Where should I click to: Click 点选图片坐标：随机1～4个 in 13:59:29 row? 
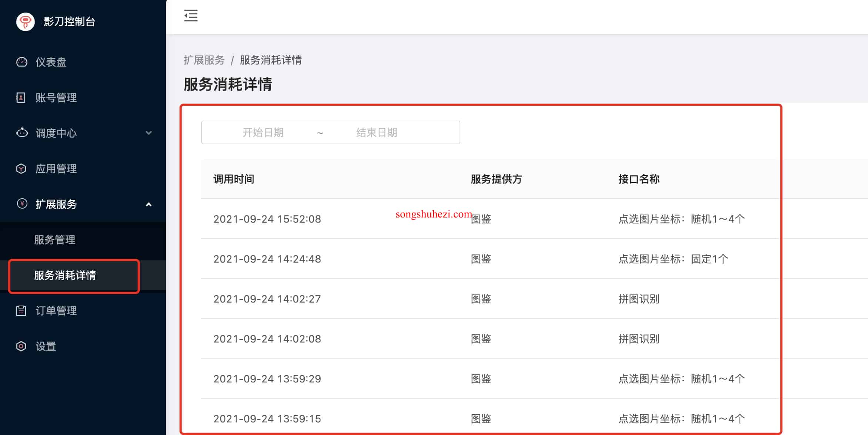(682, 379)
